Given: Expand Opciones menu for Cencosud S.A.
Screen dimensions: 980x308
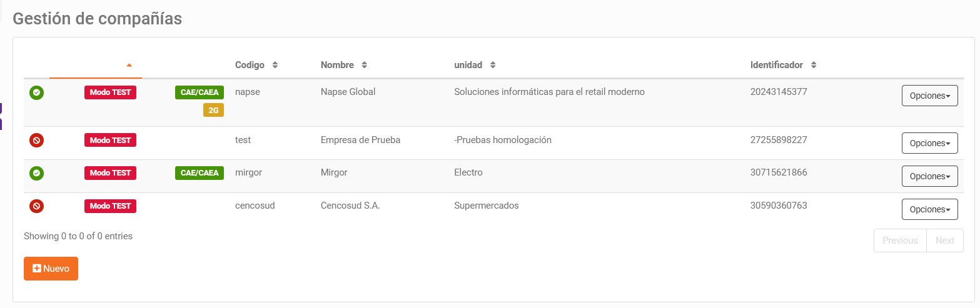Looking at the screenshot, I should pyautogui.click(x=929, y=209).
